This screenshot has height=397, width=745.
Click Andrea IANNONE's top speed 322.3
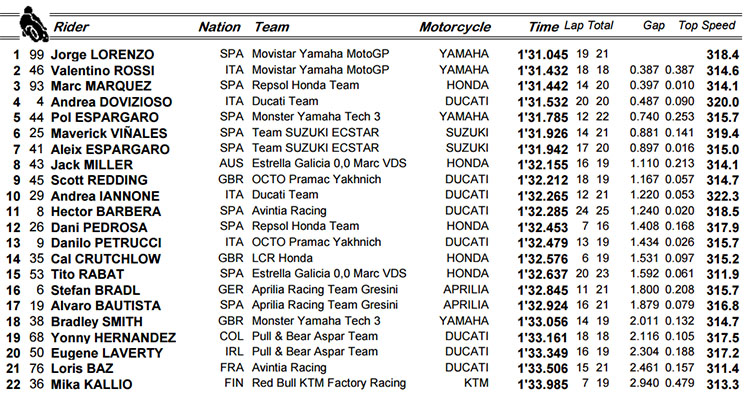pyautogui.click(x=723, y=196)
